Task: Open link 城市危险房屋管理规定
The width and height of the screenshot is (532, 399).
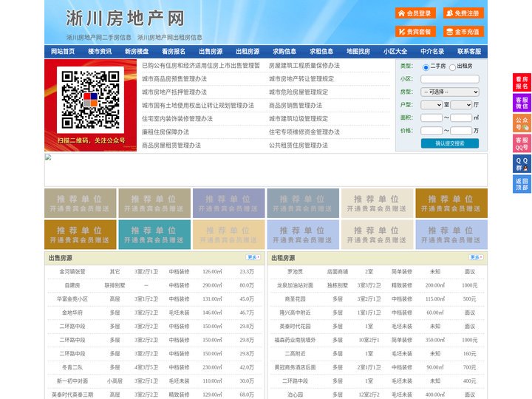Action: pyautogui.click(x=299, y=92)
